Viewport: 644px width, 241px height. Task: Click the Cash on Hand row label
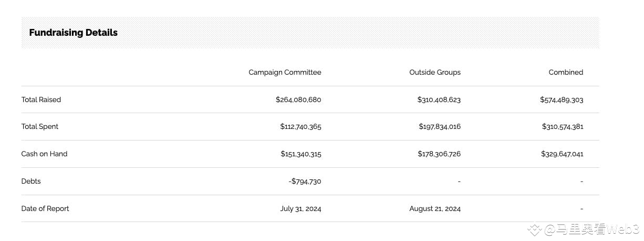coord(44,154)
